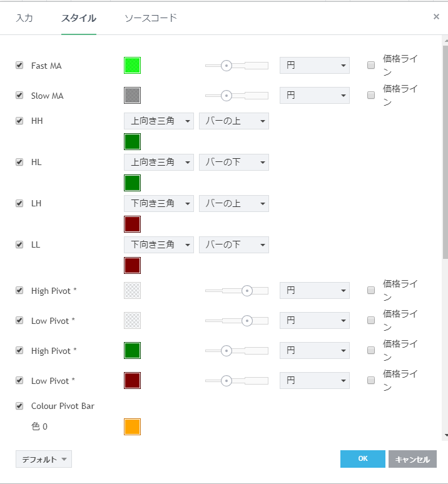Viewport: 448px width, 484px height.
Task: Toggle the Colour Pivot Bar checkbox
Action: pos(19,406)
